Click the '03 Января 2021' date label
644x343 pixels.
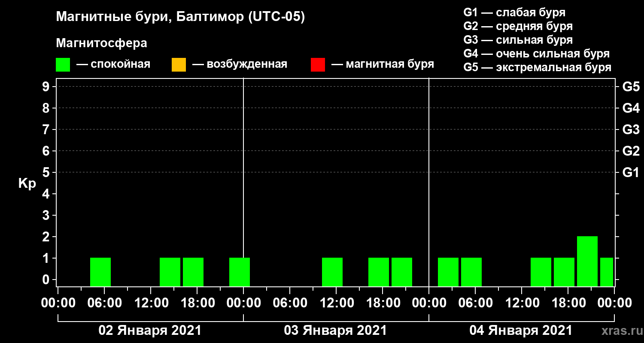pyautogui.click(x=335, y=331)
